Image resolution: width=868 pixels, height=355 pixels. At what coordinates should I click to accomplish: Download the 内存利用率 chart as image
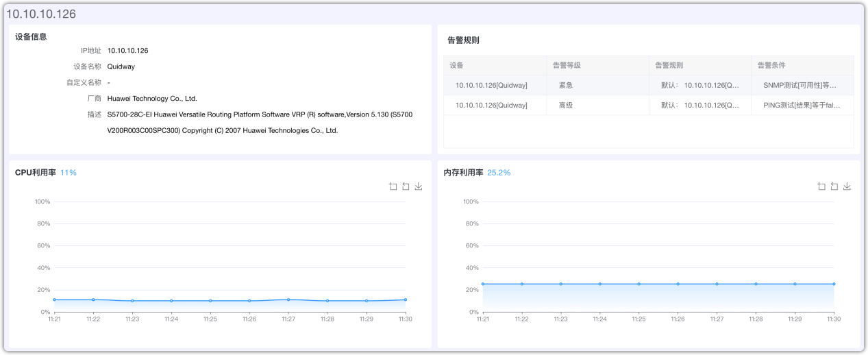point(847,186)
